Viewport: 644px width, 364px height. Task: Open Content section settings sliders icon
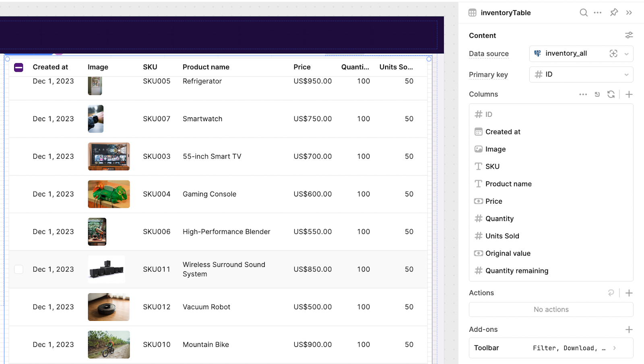click(629, 35)
